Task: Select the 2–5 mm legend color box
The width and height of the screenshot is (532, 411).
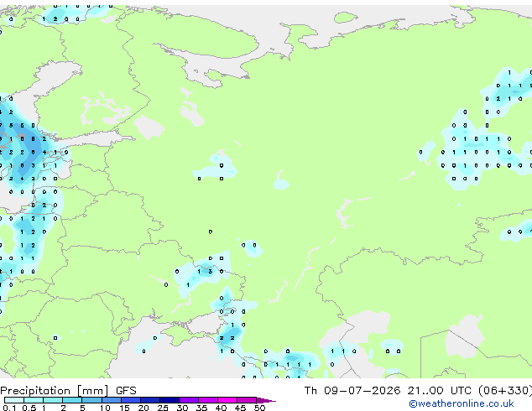Action: point(72,400)
